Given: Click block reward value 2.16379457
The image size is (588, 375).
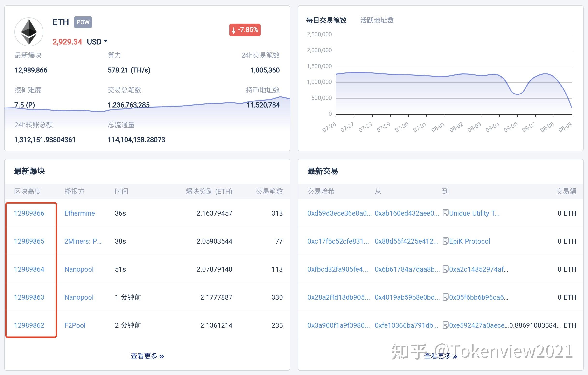Looking at the screenshot, I should click(214, 213).
